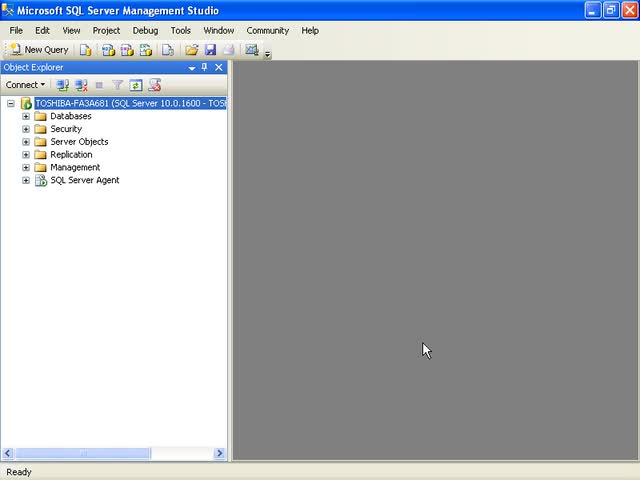Click the Connect Object Explorer icon
The width and height of the screenshot is (640, 480).
62,85
